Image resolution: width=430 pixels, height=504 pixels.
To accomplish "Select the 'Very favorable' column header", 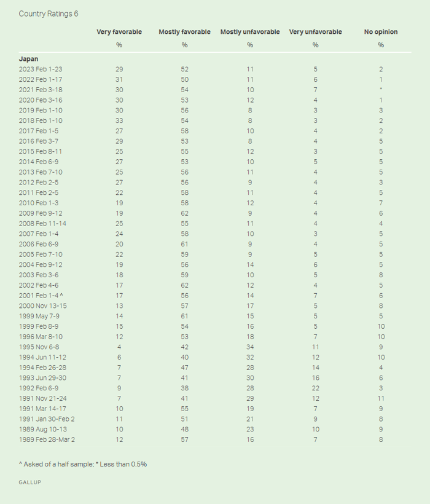I will (119, 32).
